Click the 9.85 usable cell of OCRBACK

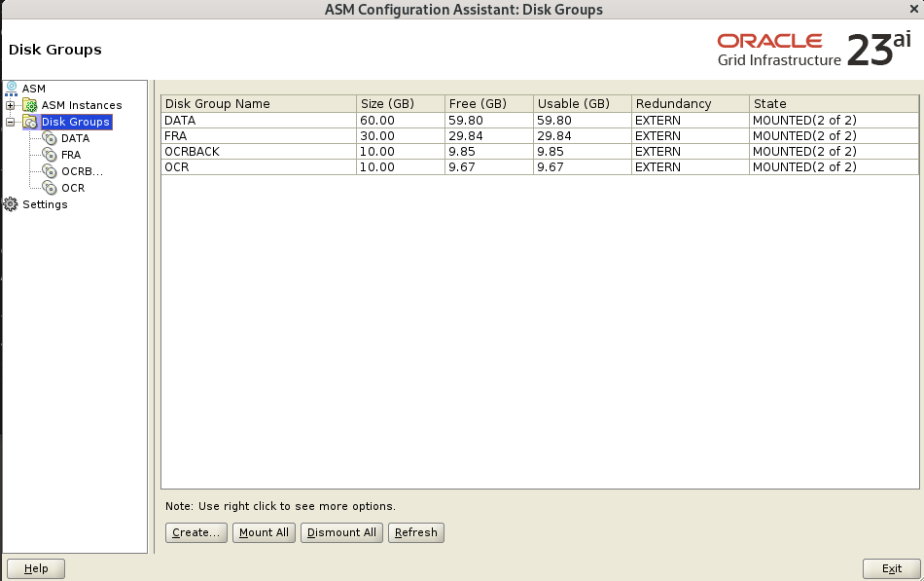[x=583, y=152]
